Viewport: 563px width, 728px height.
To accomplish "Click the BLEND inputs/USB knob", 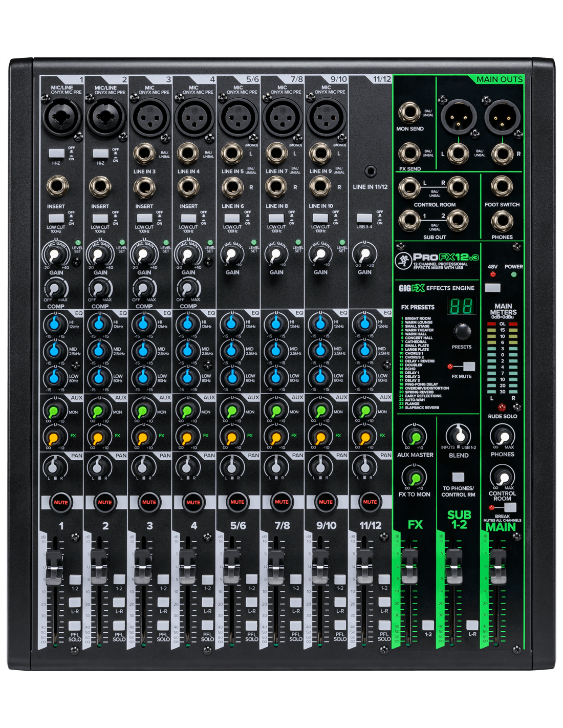I will pyautogui.click(x=459, y=435).
